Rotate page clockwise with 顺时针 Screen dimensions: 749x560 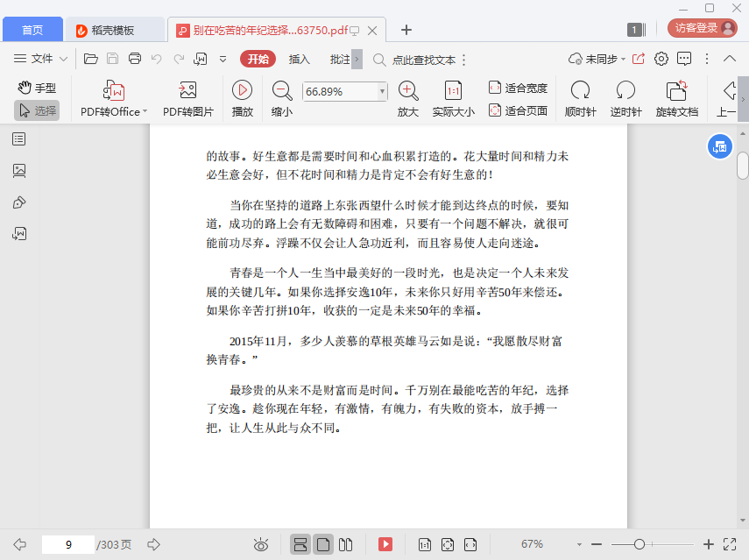(580, 91)
